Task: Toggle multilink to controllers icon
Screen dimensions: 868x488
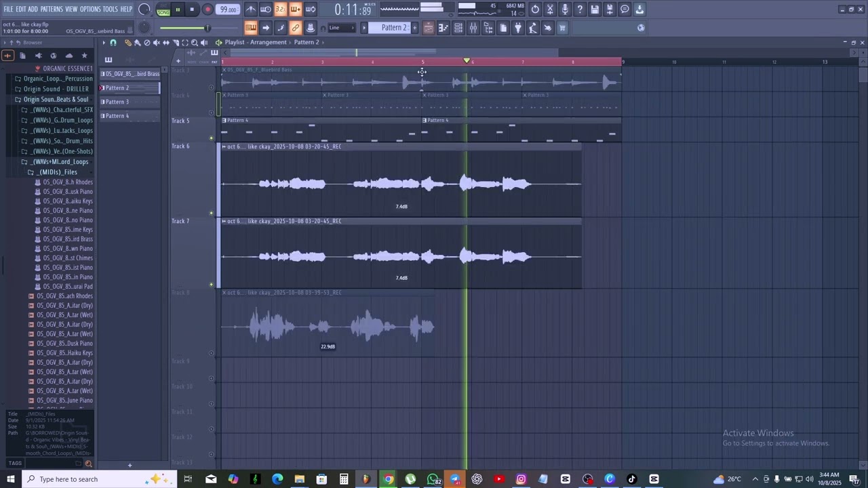Action: (x=311, y=28)
